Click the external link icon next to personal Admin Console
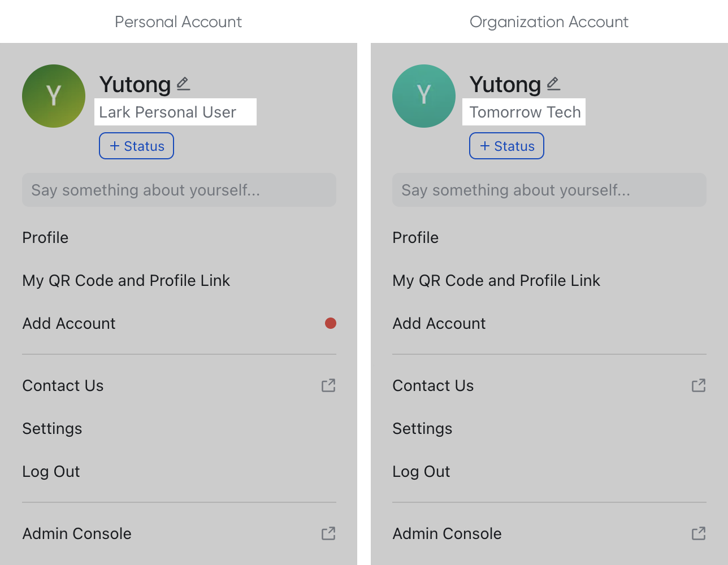Viewport: 728px width, 565px height. pyautogui.click(x=328, y=533)
